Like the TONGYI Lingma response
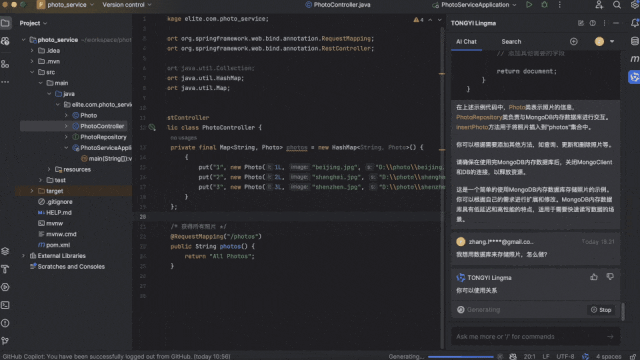This screenshot has width=640, height=360. 594,277
